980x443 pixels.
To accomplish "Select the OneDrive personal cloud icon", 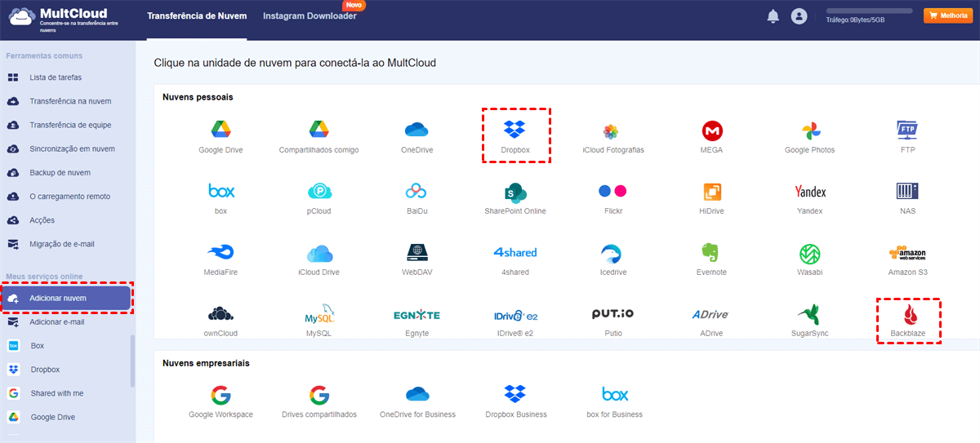I will pyautogui.click(x=416, y=137).
